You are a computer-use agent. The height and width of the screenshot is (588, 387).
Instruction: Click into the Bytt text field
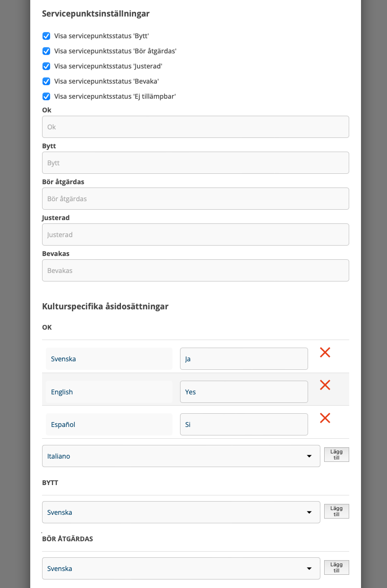[195, 163]
